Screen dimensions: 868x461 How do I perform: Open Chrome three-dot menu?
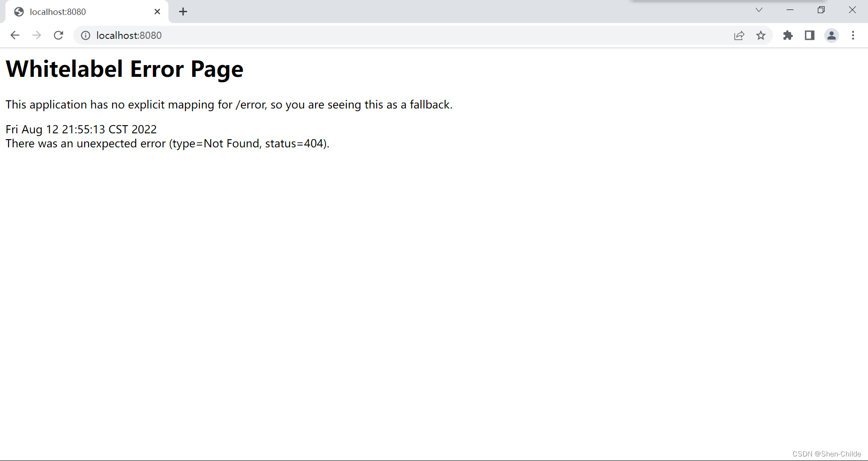pos(853,35)
